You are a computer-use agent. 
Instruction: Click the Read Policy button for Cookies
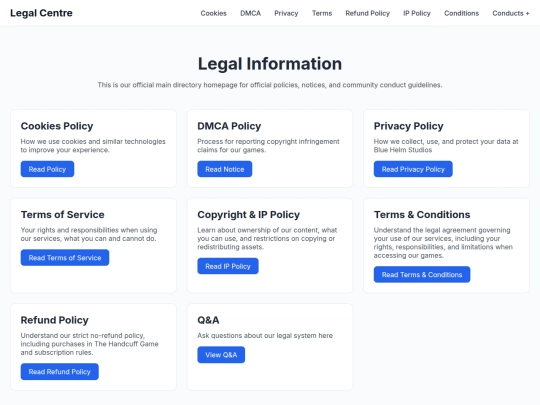(x=47, y=169)
